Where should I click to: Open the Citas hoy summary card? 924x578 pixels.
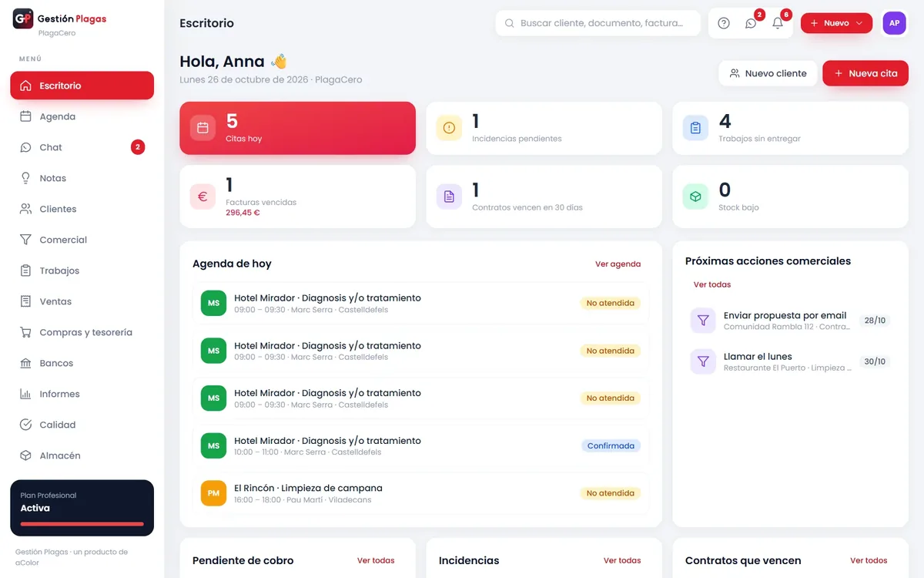click(297, 128)
